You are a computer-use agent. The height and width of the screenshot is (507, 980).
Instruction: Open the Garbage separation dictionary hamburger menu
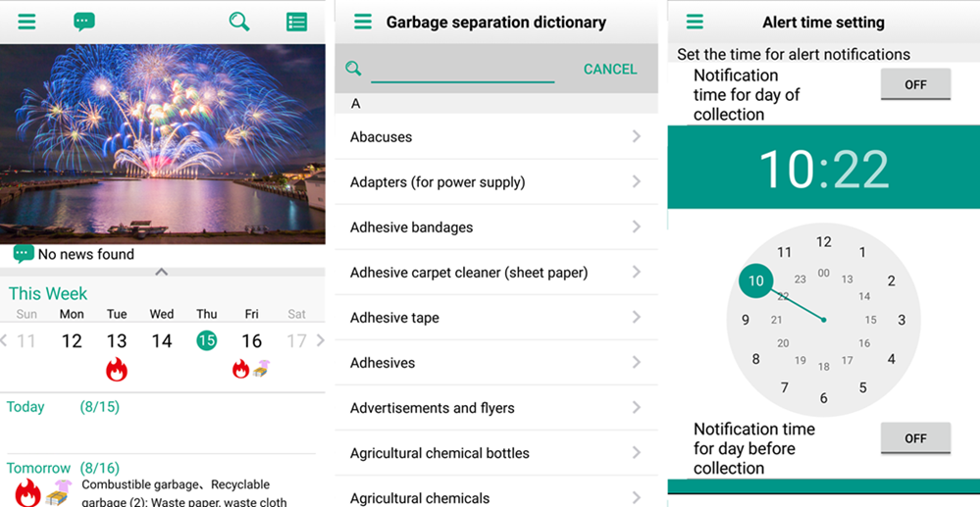point(363,22)
